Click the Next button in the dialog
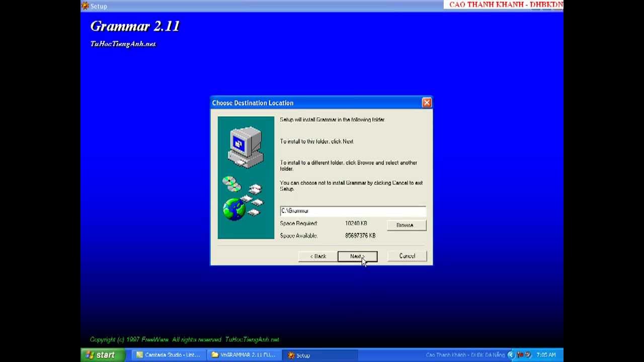This screenshot has width=644, height=362. click(x=357, y=256)
